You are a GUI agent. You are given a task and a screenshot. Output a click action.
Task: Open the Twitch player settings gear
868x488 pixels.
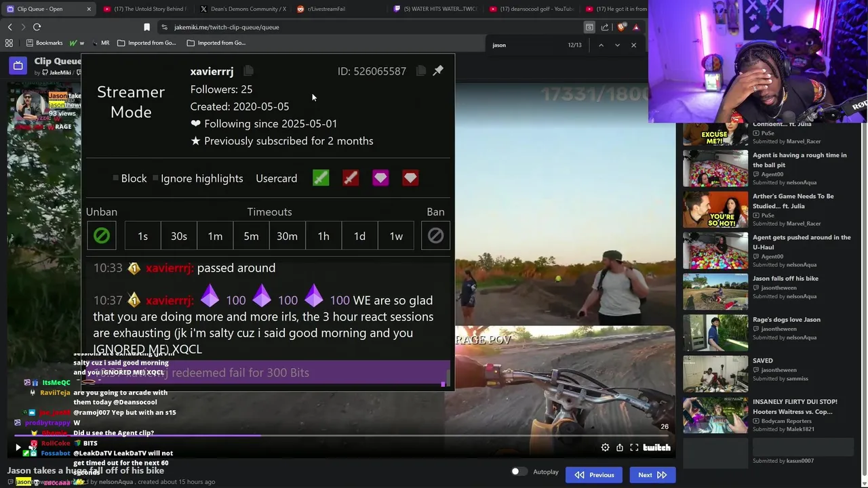pyautogui.click(x=605, y=447)
